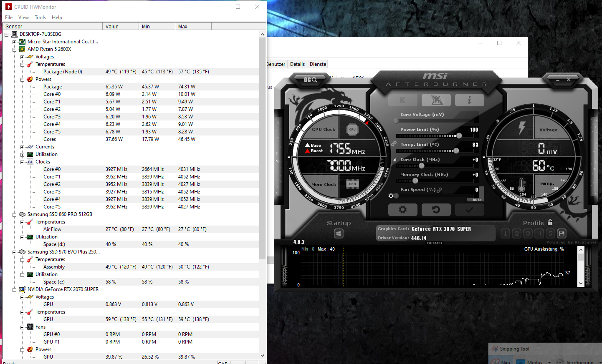The width and height of the screenshot is (602, 364).
Task: Open the Help menu in HWMonitor
Action: [57, 18]
